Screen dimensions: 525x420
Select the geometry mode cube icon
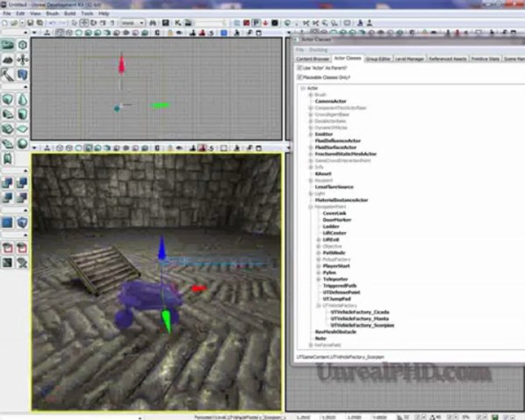pos(22,45)
